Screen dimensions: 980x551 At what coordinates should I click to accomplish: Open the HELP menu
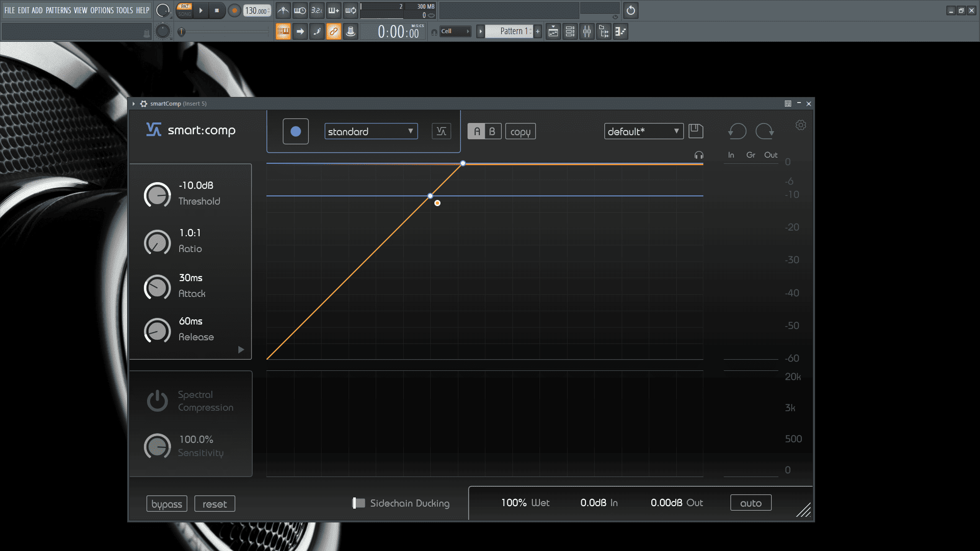(x=143, y=10)
